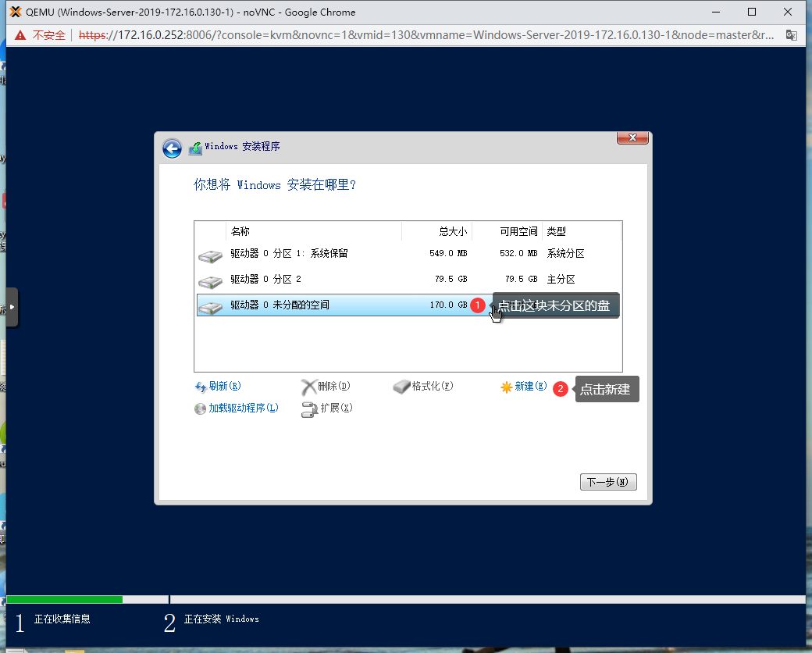The height and width of the screenshot is (653, 812).
Task: Click the 正在收集信息 step label
Action: point(62,619)
